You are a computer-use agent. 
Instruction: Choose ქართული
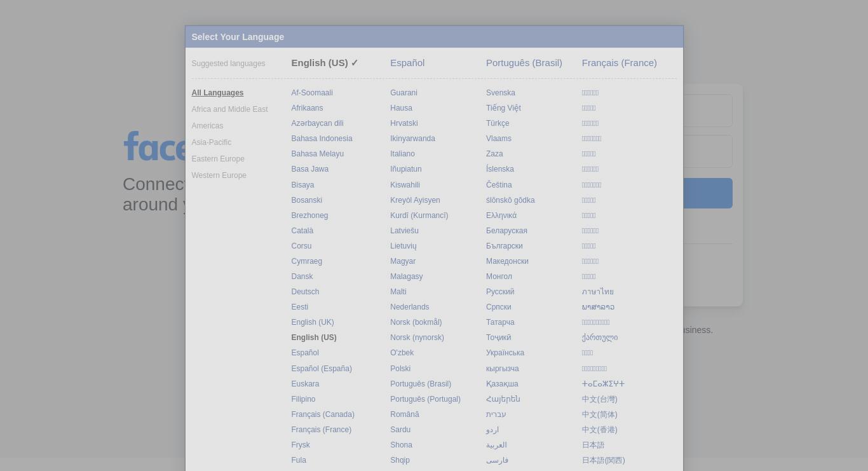point(600,338)
